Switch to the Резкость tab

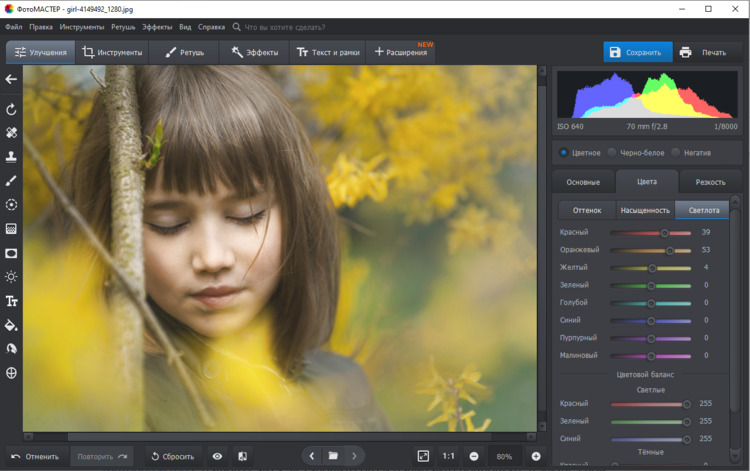pos(710,182)
